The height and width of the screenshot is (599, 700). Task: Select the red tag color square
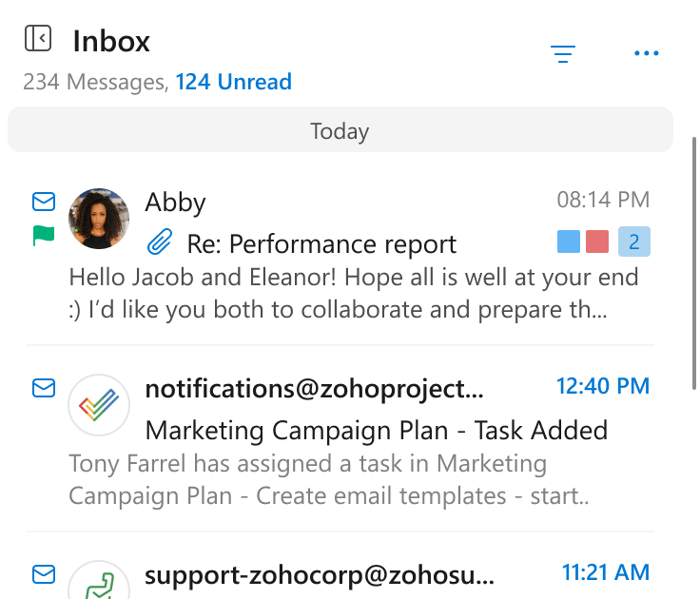pyautogui.click(x=597, y=242)
